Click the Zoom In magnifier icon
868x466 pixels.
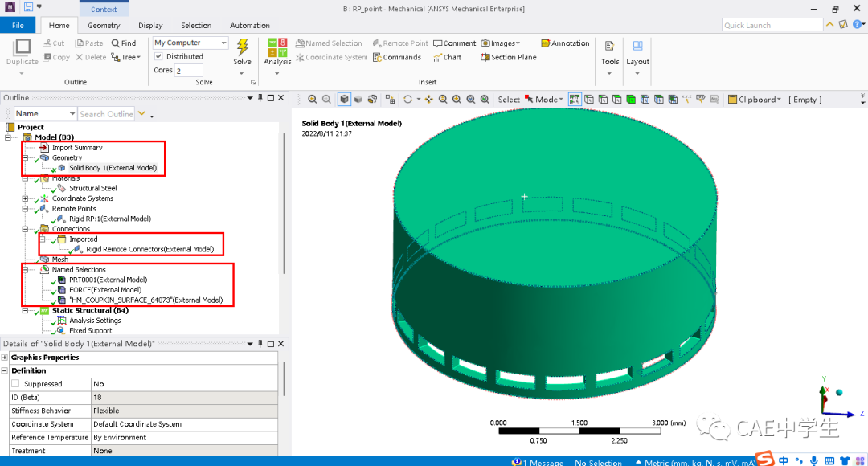443,99
